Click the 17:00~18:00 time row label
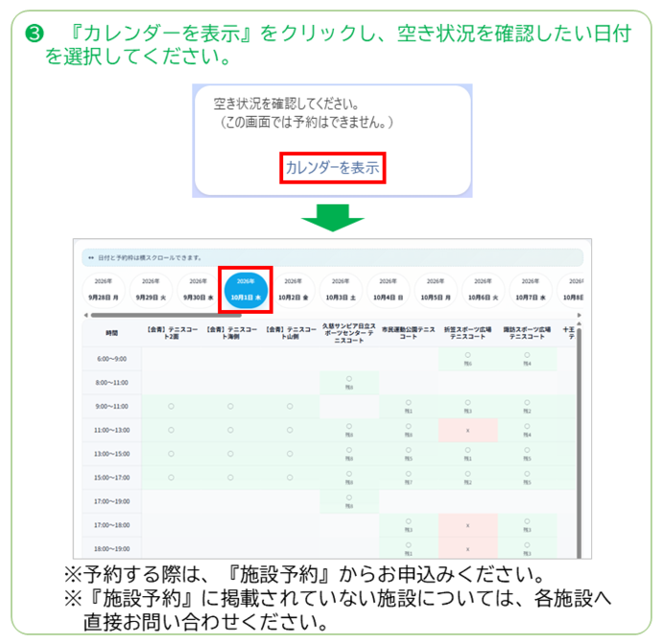The width and height of the screenshot is (662, 644). (x=112, y=525)
